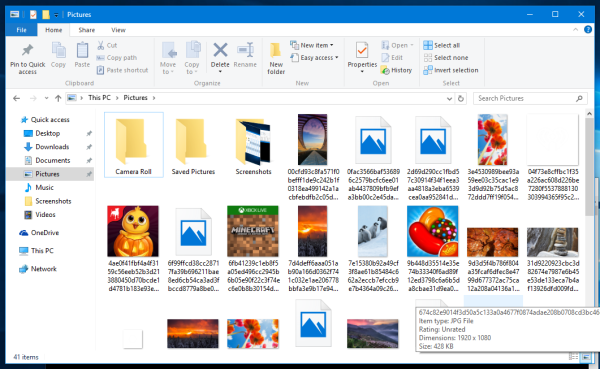The height and width of the screenshot is (369, 600).
Task: Click the Delete red X icon
Action: point(220,50)
